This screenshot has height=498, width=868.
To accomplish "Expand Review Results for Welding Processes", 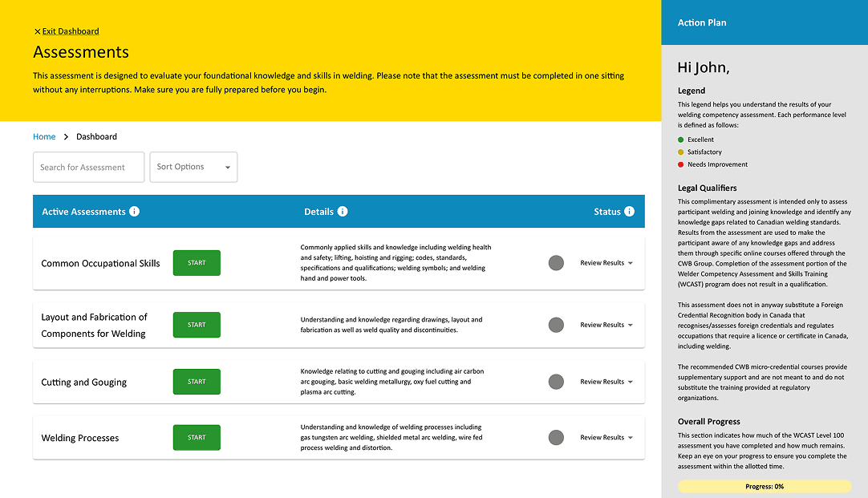I will 606,438.
